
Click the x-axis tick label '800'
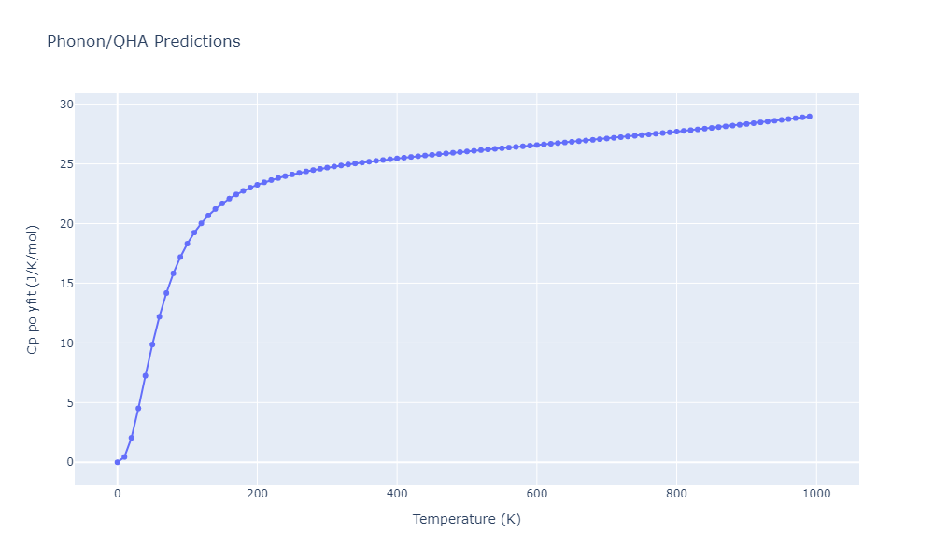tap(676, 494)
